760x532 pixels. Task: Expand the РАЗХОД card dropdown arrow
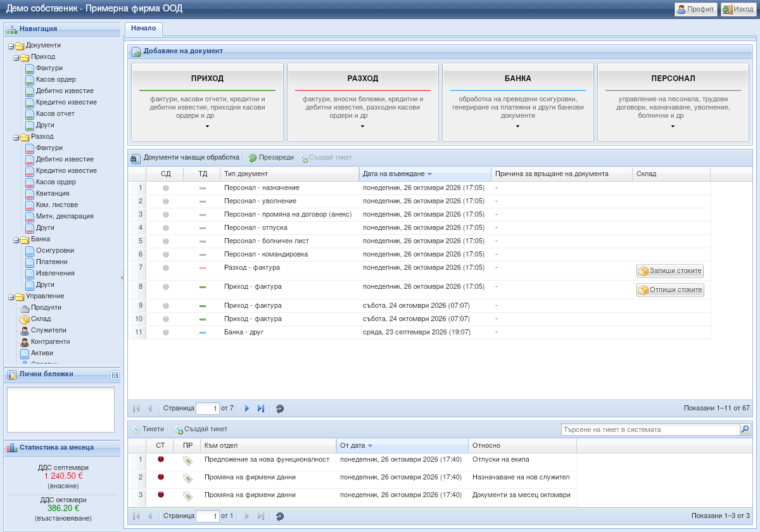click(x=362, y=126)
